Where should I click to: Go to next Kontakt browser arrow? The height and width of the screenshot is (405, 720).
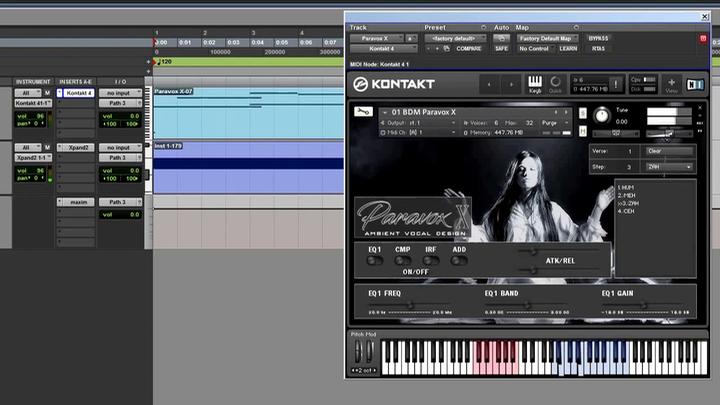(511, 84)
